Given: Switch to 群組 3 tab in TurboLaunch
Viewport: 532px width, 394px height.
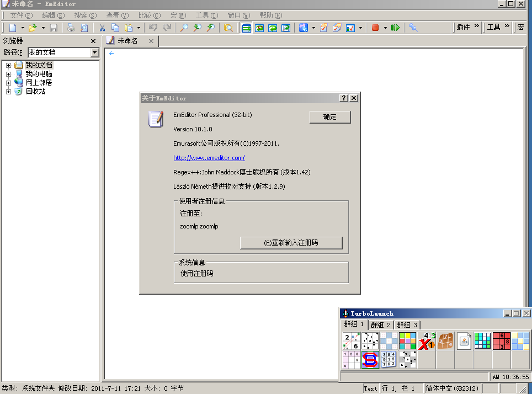Looking at the screenshot, I should (x=407, y=325).
